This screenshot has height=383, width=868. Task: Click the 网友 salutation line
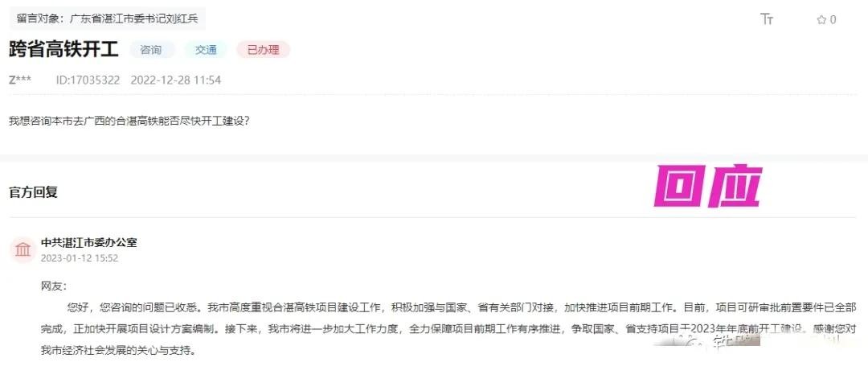click(54, 286)
